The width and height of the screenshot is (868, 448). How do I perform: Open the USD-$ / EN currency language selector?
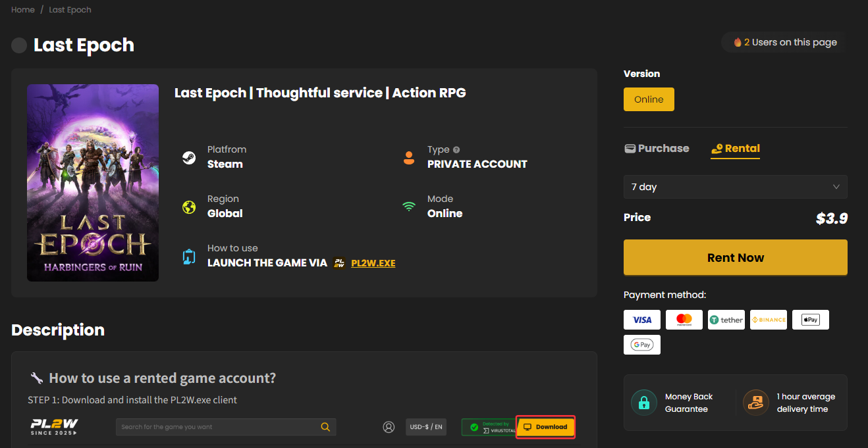(x=426, y=427)
